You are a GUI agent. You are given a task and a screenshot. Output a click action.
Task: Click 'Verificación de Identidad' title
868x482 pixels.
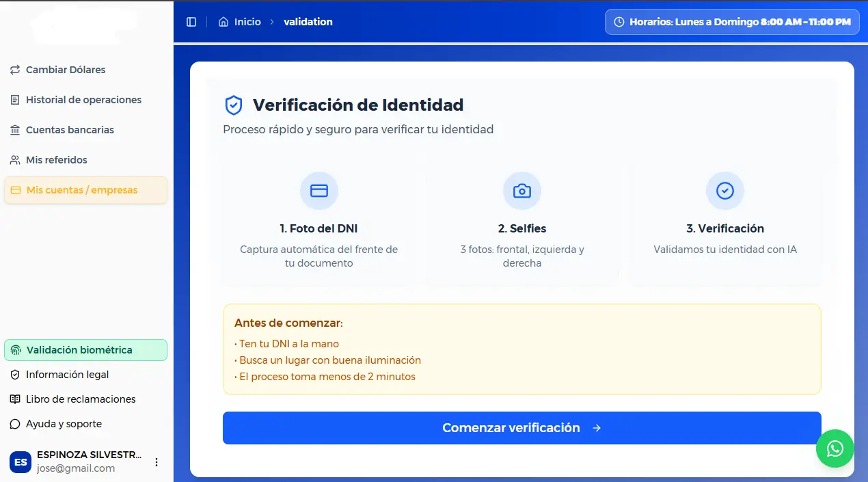(x=358, y=105)
